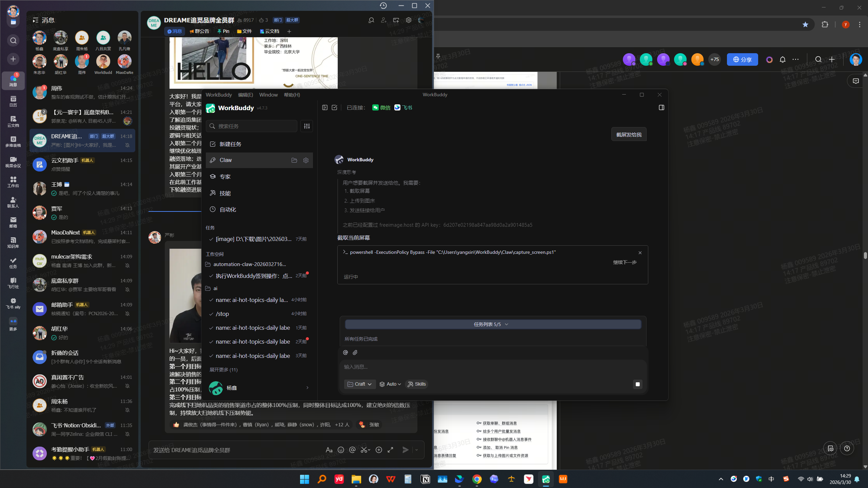Open the 编辑(E) menu in WorkBuddy

[245, 95]
